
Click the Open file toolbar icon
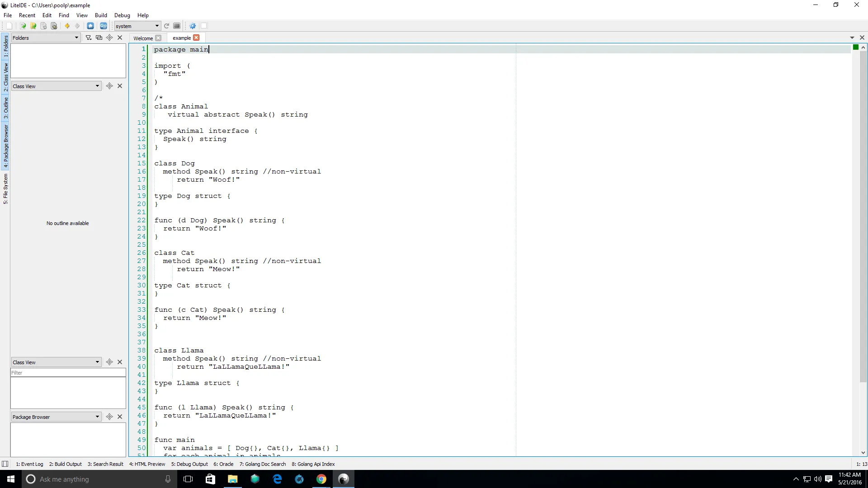[23, 26]
